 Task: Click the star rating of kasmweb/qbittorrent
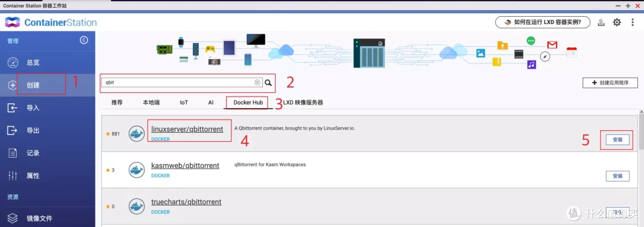coord(110,170)
